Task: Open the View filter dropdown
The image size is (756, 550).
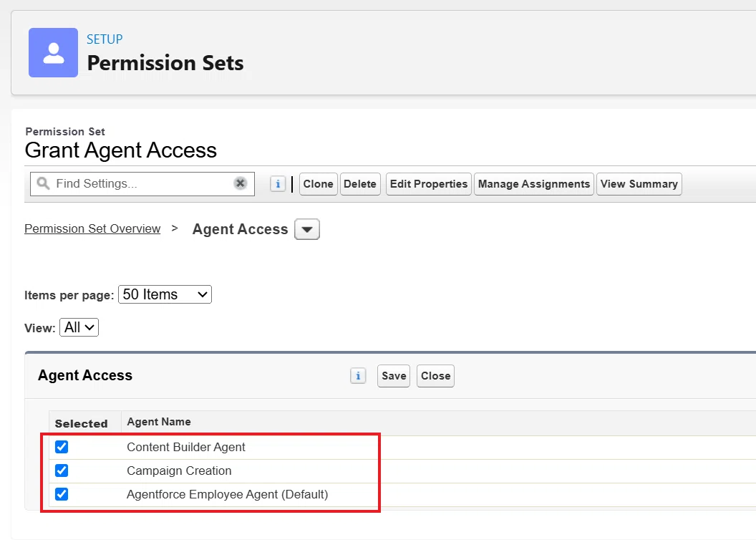Action: [x=79, y=327]
